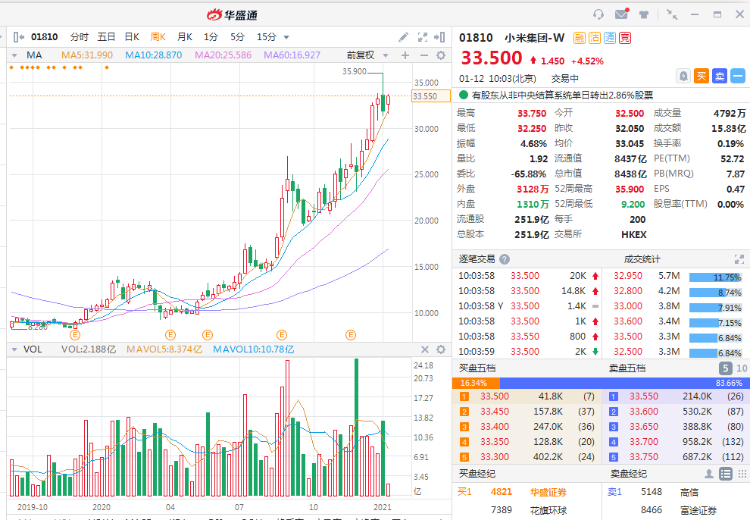This screenshot has height=520, width=750.
Task: Open news about 2.86% share transfer
Action: pyautogui.click(x=562, y=95)
